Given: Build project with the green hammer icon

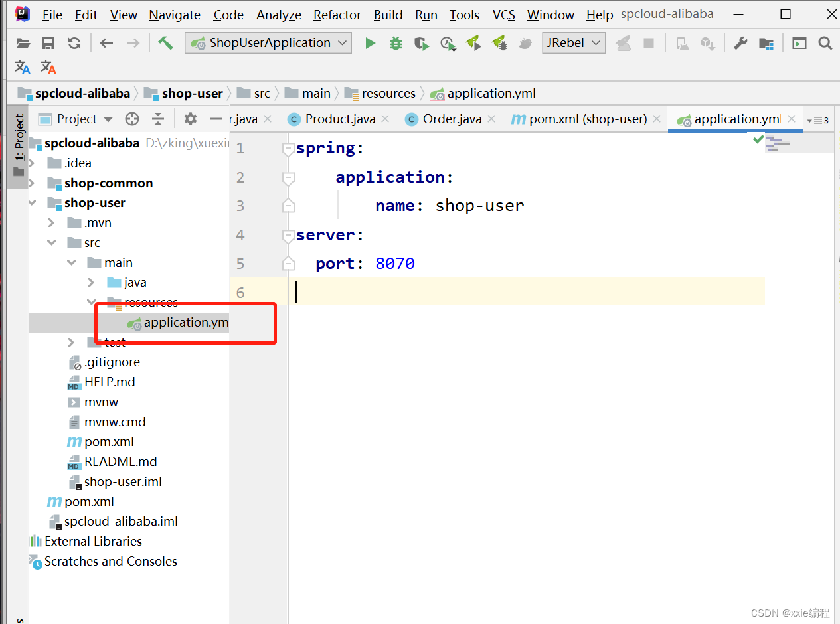Looking at the screenshot, I should pyautogui.click(x=165, y=43).
